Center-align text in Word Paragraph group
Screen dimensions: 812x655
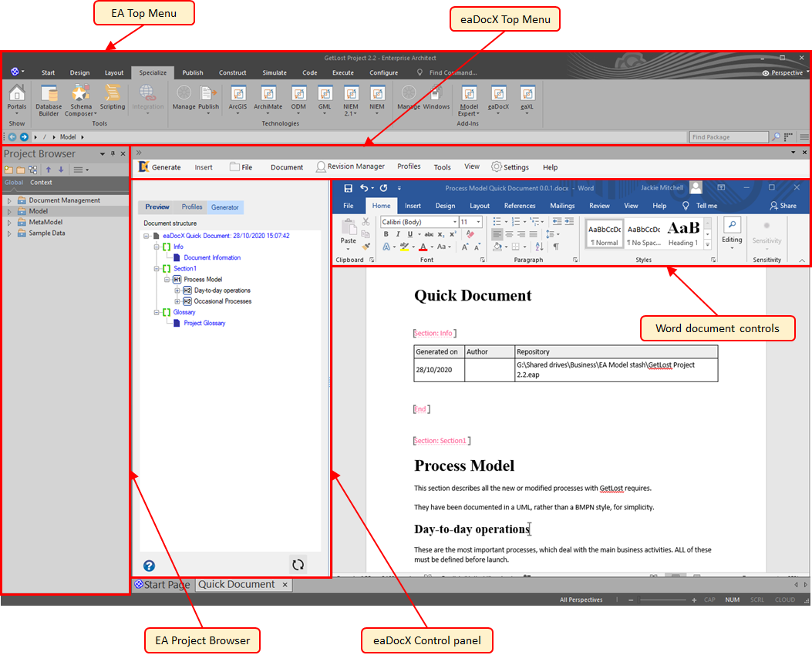point(509,233)
